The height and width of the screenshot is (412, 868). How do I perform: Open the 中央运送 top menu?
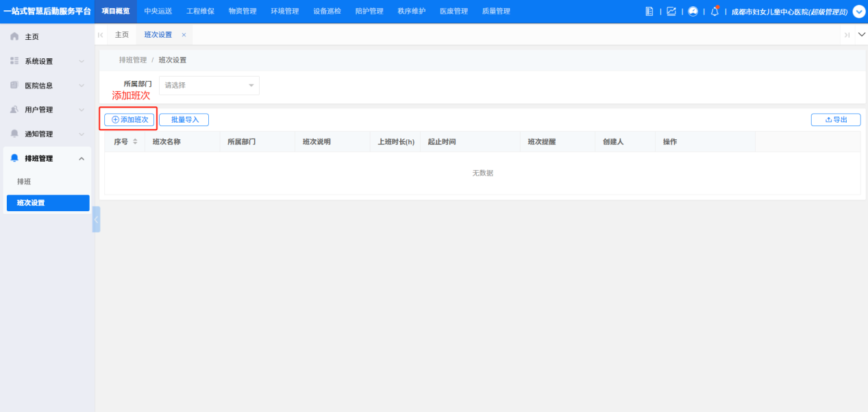point(158,12)
